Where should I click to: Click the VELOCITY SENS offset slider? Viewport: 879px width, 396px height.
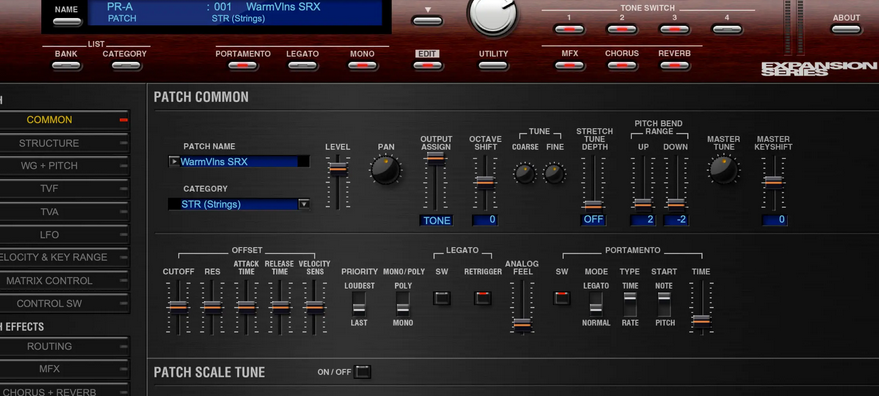click(x=314, y=307)
